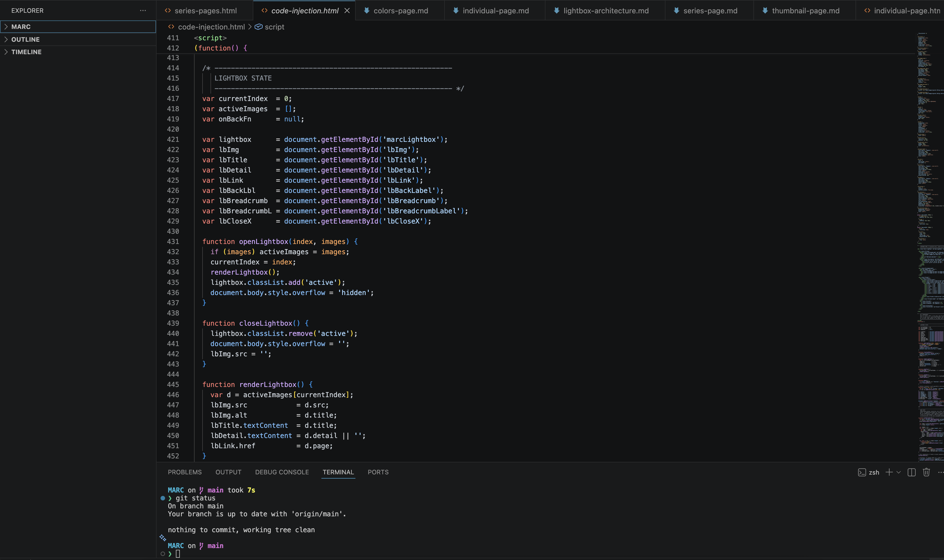The width and height of the screenshot is (944, 560).
Task: Expand the TIMELINE section
Action: (x=78, y=52)
